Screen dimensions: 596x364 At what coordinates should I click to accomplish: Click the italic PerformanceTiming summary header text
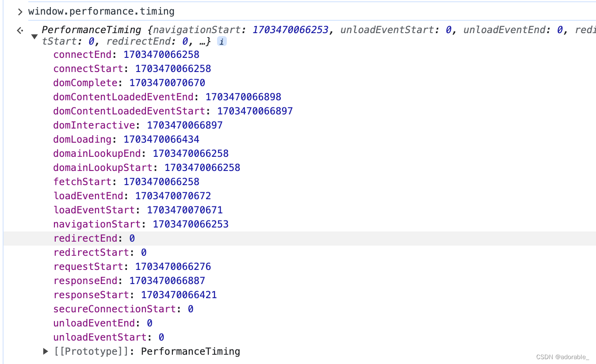[x=91, y=30]
